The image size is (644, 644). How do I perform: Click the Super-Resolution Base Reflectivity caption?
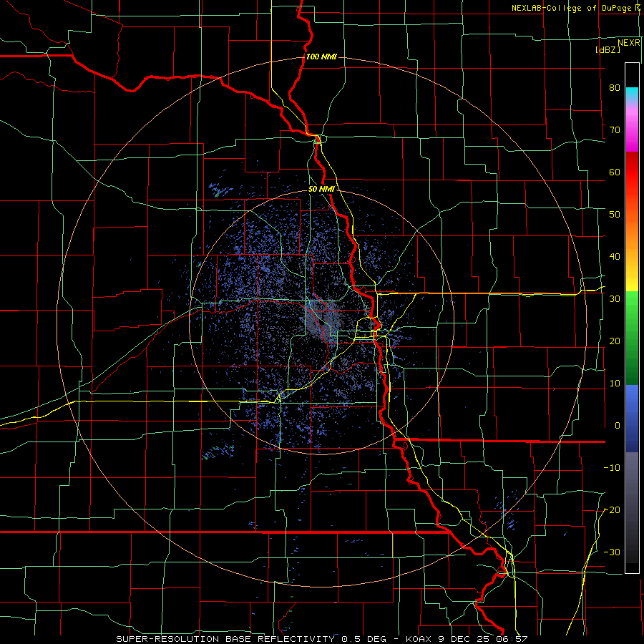point(321,639)
